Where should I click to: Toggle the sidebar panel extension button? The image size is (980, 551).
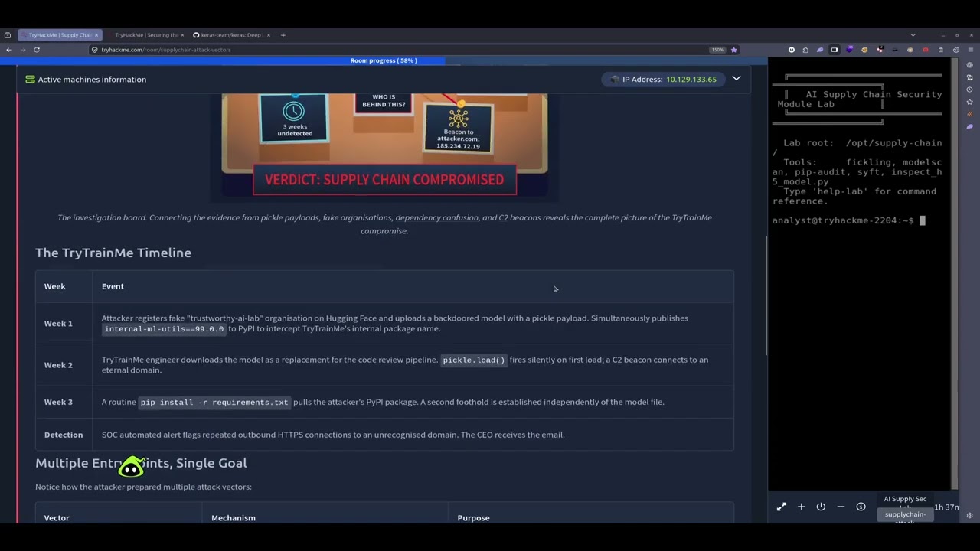click(x=835, y=50)
